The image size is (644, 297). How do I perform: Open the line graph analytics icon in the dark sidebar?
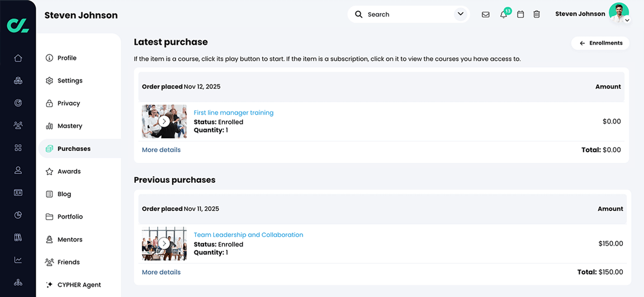pos(18,260)
